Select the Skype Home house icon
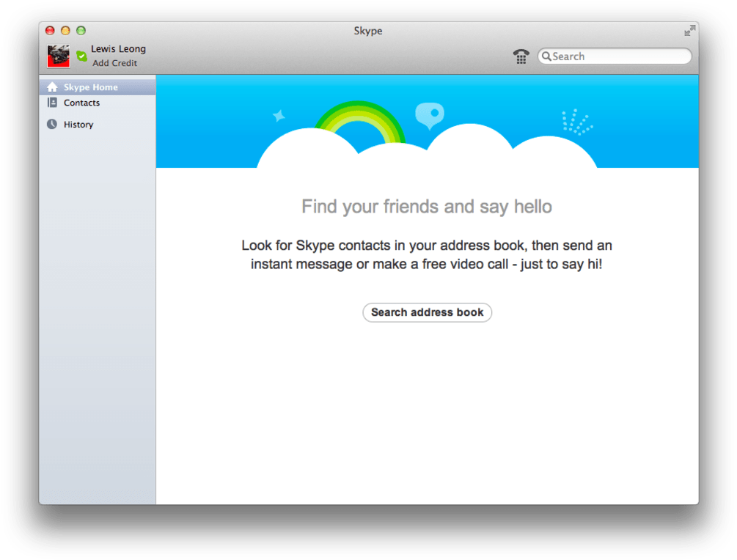737x560 pixels. pos(52,87)
